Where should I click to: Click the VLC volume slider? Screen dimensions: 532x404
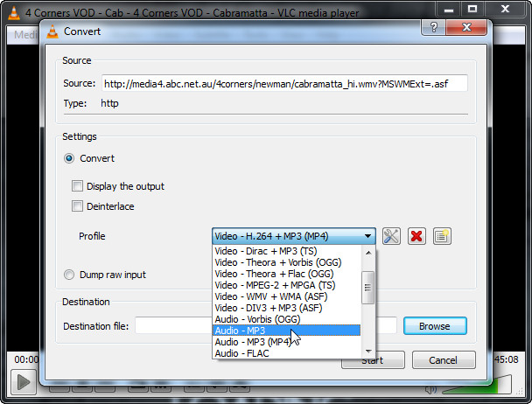[478, 386]
